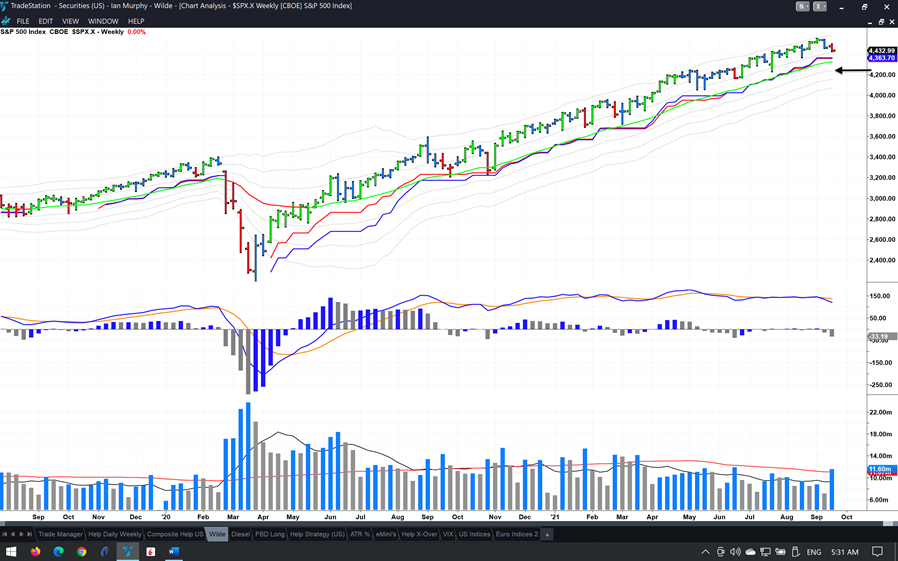Click the Firefox icon in the taskbar

click(36, 551)
